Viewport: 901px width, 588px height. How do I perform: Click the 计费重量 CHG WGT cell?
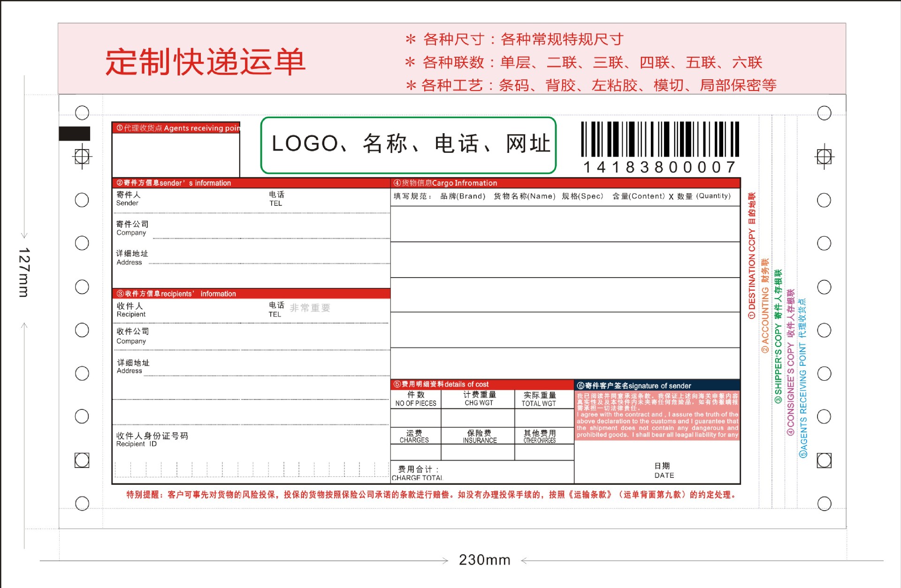[479, 399]
